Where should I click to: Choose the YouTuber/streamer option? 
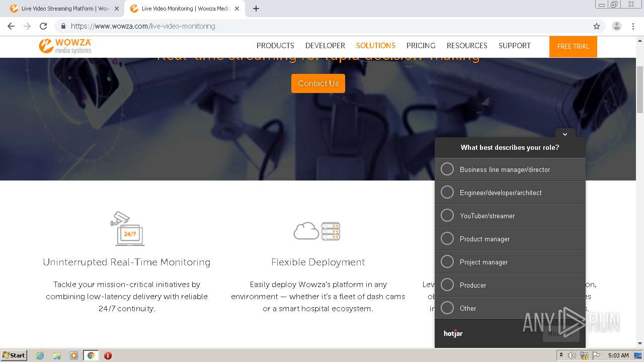(x=510, y=216)
